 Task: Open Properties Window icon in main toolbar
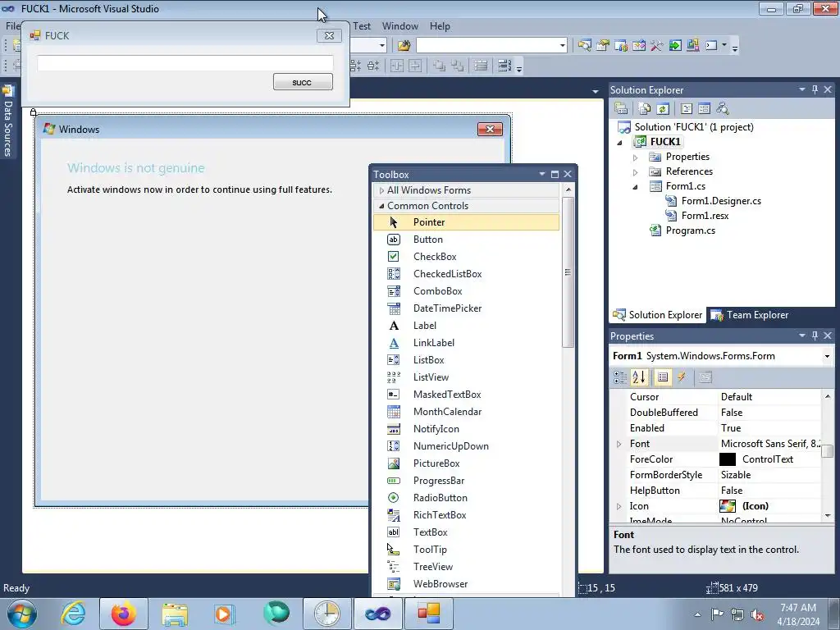click(603, 46)
